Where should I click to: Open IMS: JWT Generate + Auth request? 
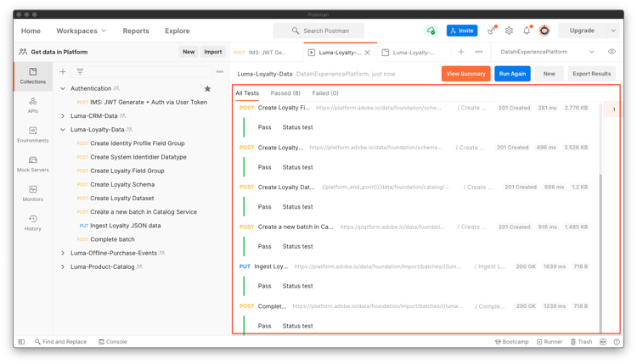coord(149,103)
